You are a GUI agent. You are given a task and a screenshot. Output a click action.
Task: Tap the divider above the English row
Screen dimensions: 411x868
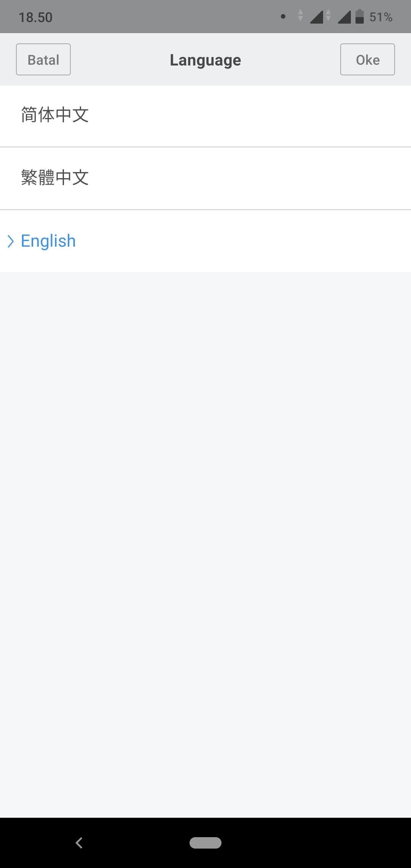click(205, 210)
